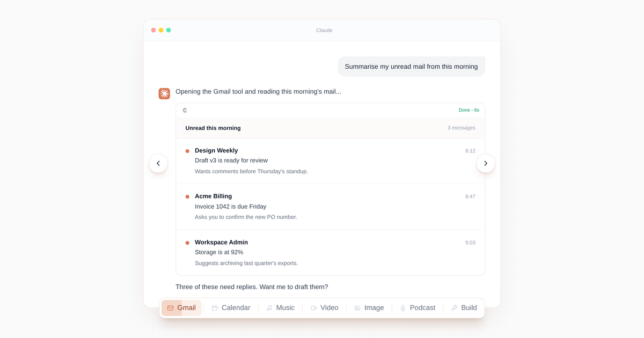Click the 8:47 timestamp

coord(470,196)
